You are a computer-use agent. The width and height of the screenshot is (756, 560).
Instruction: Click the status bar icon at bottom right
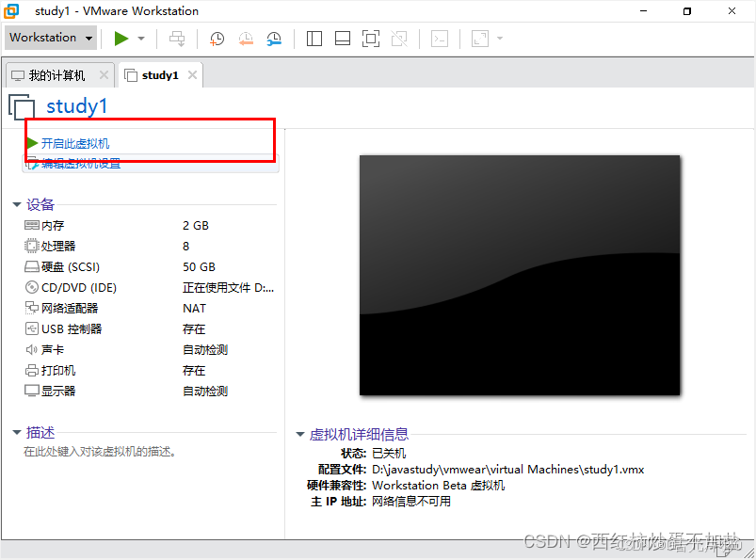coord(725,551)
